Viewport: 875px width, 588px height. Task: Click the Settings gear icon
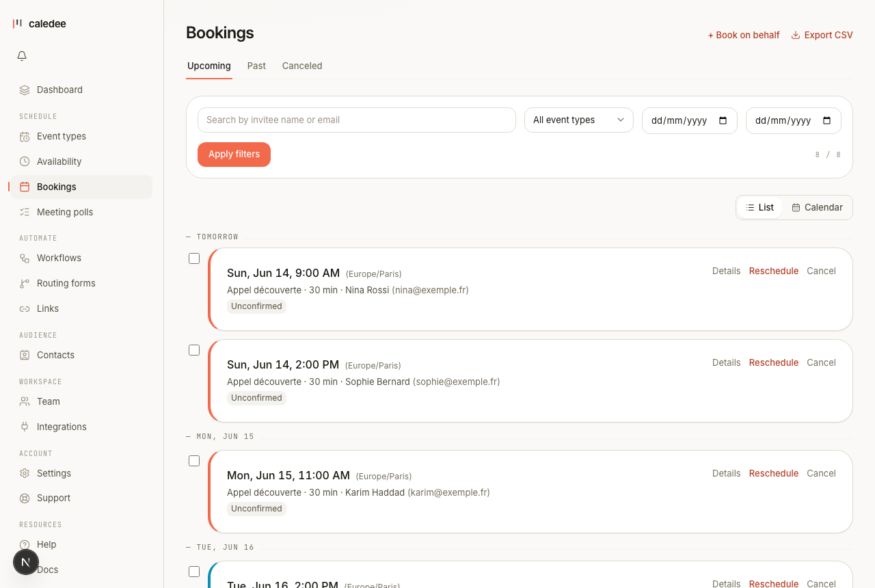click(x=25, y=473)
